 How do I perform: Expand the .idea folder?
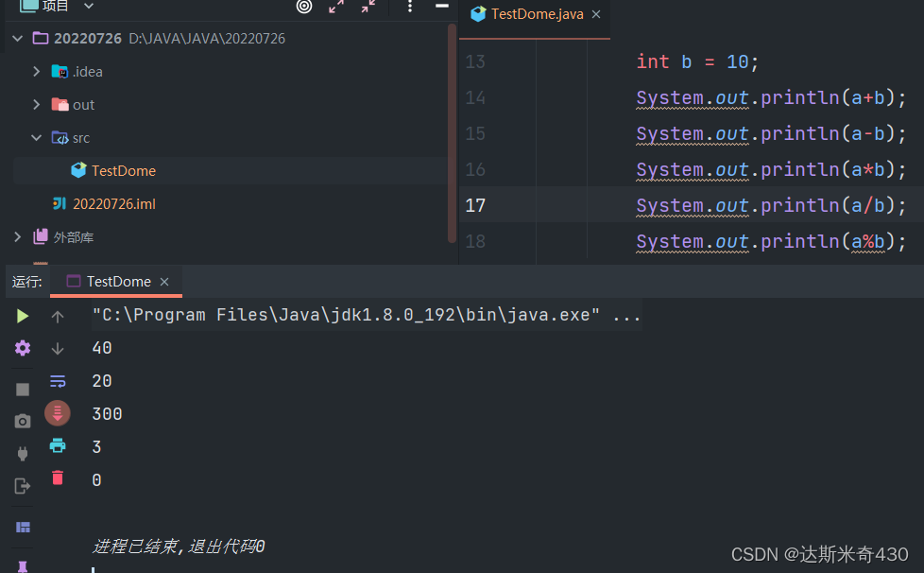coord(37,71)
